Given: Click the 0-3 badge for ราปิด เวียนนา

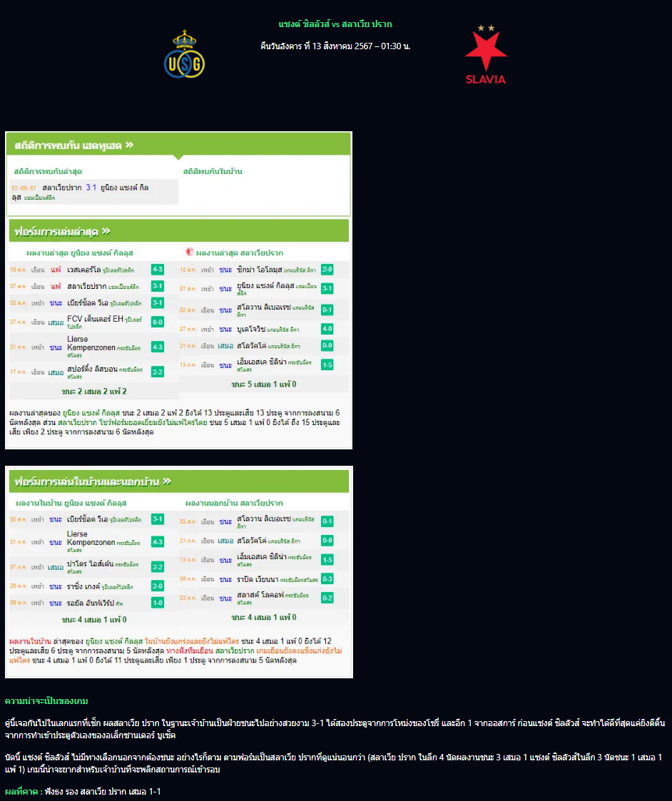Looking at the screenshot, I should click(x=327, y=578).
